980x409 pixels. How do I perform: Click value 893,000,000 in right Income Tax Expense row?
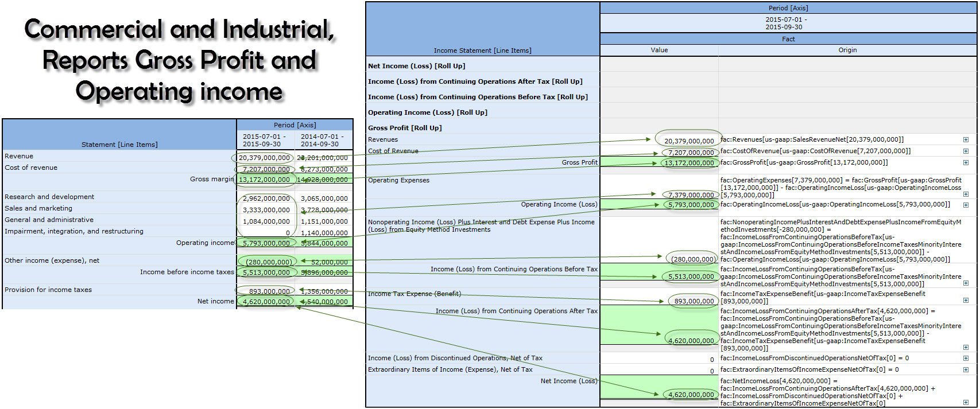[x=694, y=301]
